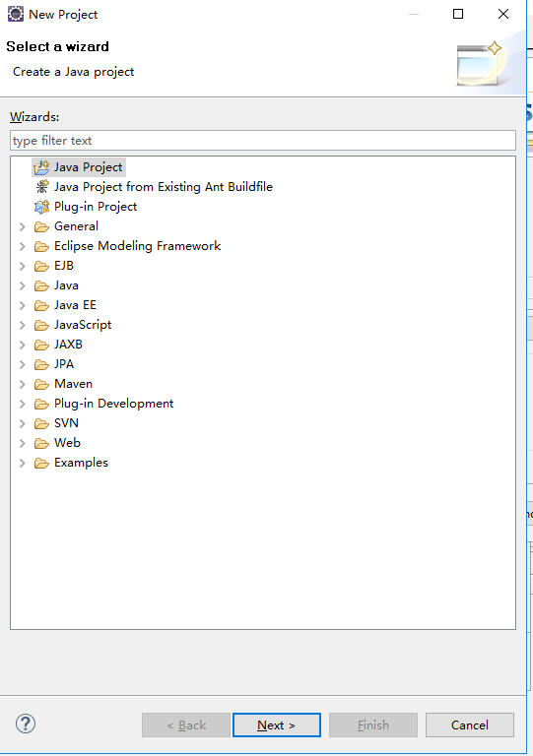Click the Back button
The image size is (533, 756).
click(x=186, y=725)
